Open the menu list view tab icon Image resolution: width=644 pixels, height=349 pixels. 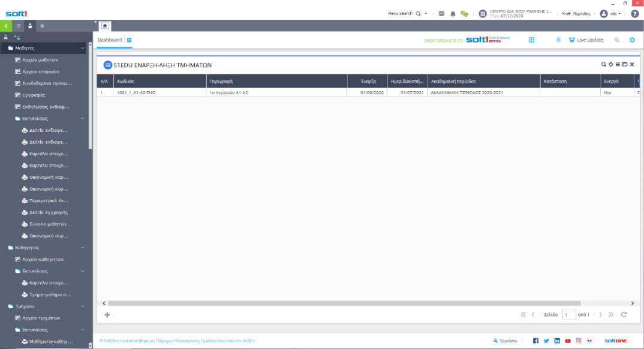(18, 26)
